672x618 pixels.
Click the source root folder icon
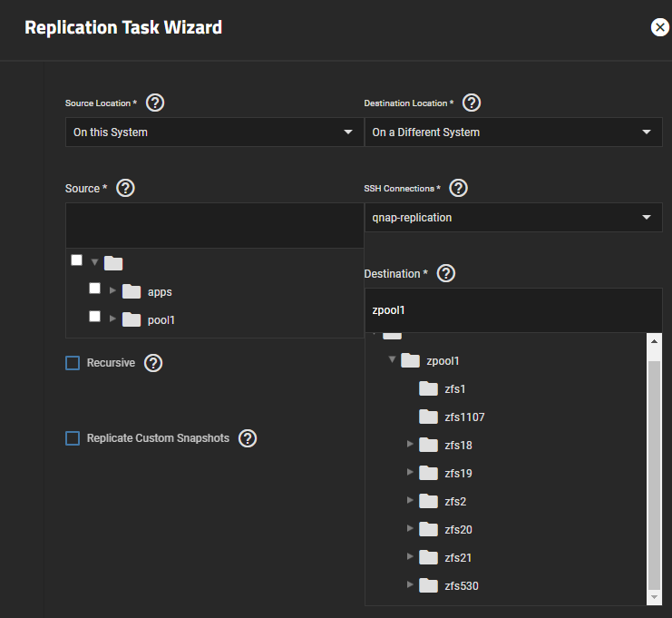[x=113, y=263]
